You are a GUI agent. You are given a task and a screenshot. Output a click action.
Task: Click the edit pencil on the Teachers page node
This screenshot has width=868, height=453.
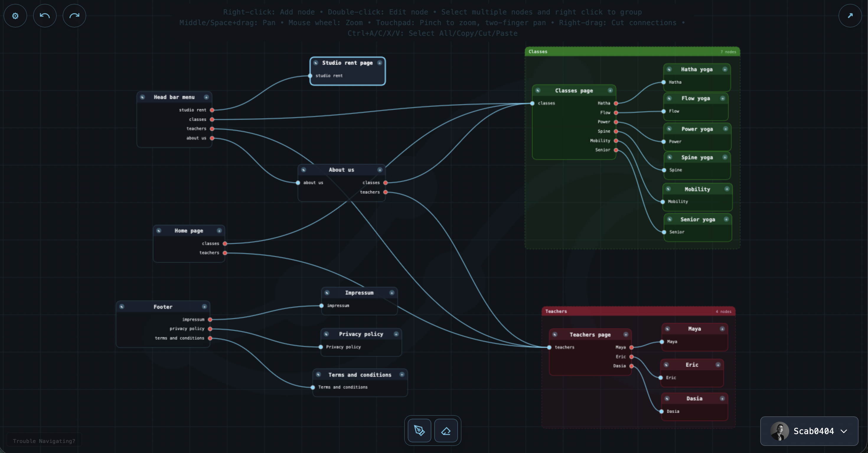pos(555,335)
